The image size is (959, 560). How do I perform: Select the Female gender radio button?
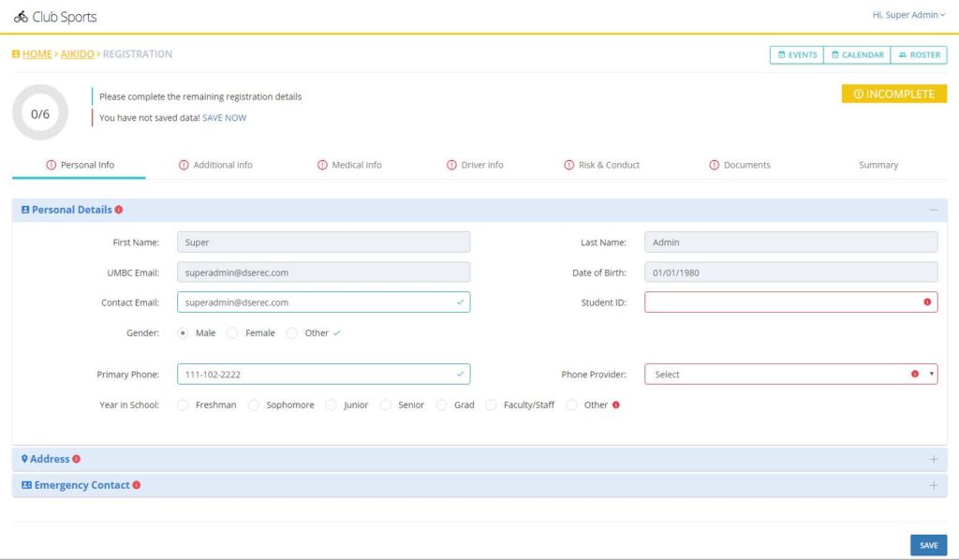(x=234, y=332)
